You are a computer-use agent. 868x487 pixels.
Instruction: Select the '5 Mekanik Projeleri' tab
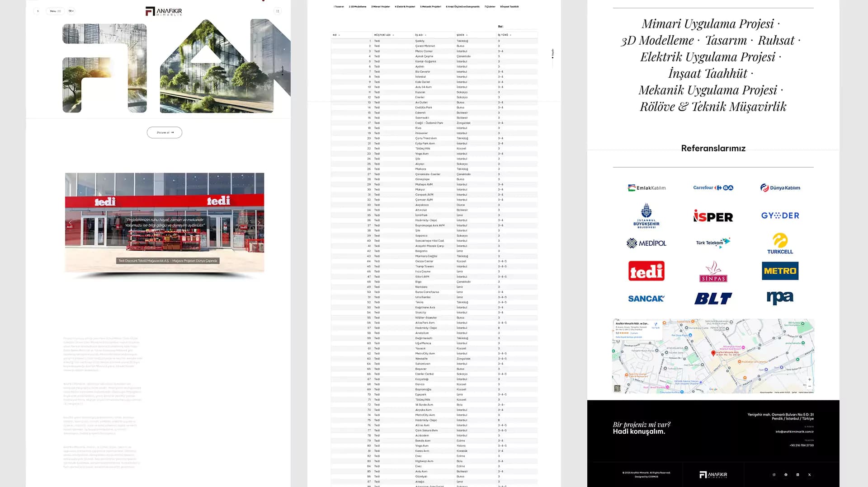coord(430,7)
